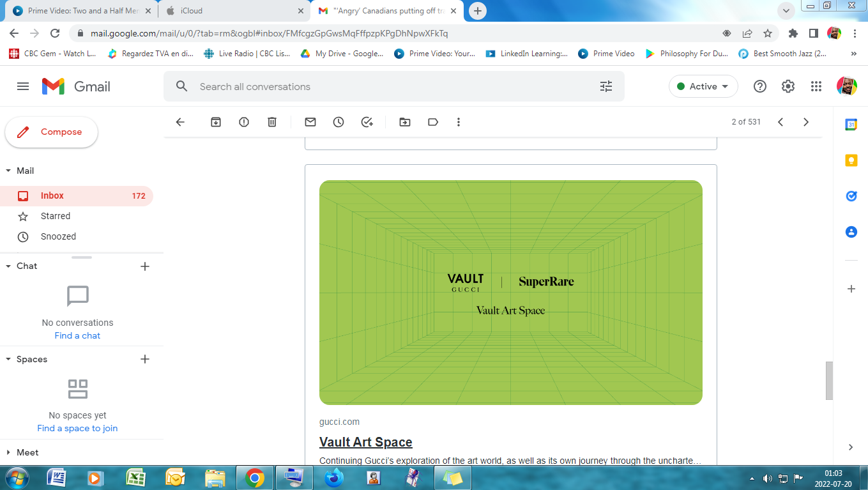Open the Labels icon

click(x=433, y=122)
